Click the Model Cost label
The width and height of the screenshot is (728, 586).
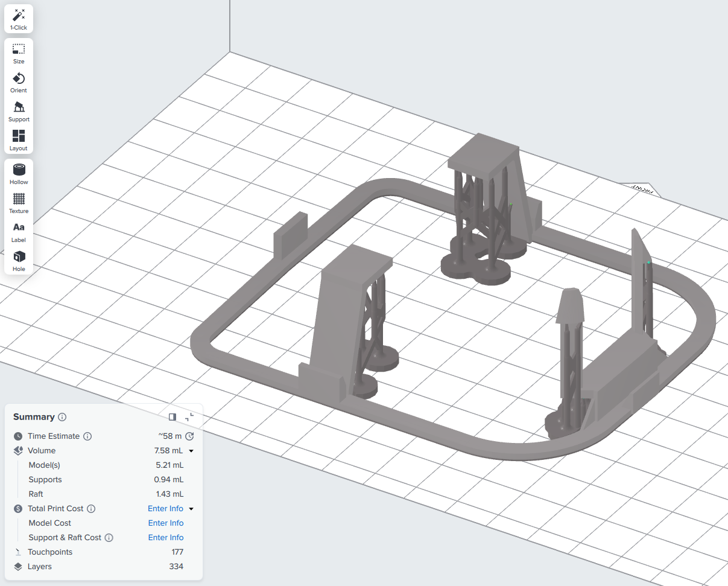coord(50,523)
